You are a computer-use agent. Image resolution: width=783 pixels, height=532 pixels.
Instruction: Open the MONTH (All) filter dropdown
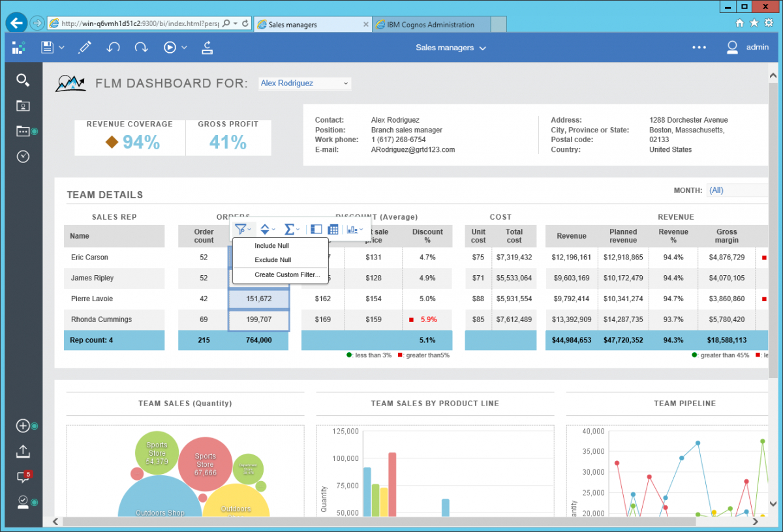[737, 190]
